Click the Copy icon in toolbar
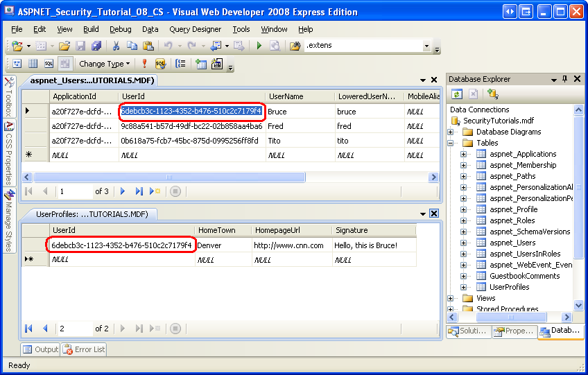This screenshot has width=588, height=375. tap(132, 46)
